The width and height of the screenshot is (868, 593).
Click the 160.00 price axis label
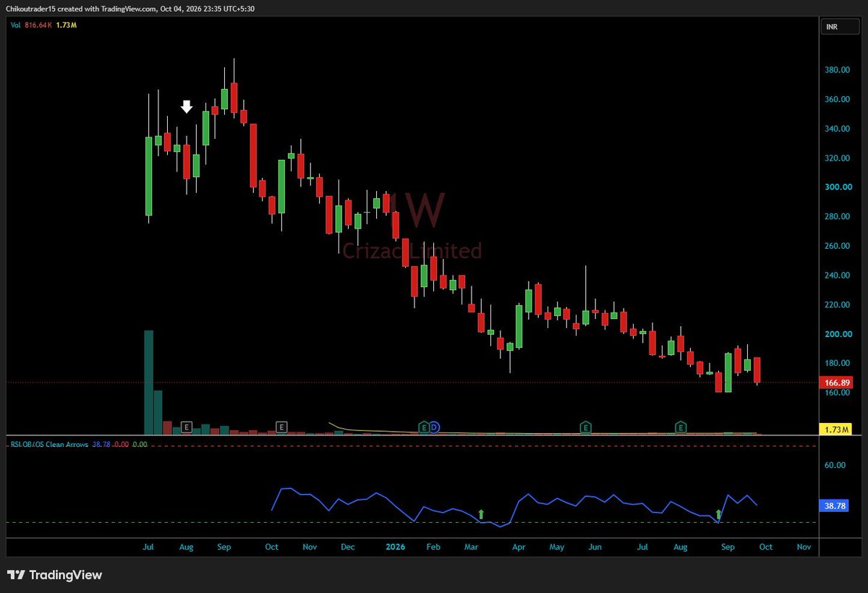coord(838,393)
